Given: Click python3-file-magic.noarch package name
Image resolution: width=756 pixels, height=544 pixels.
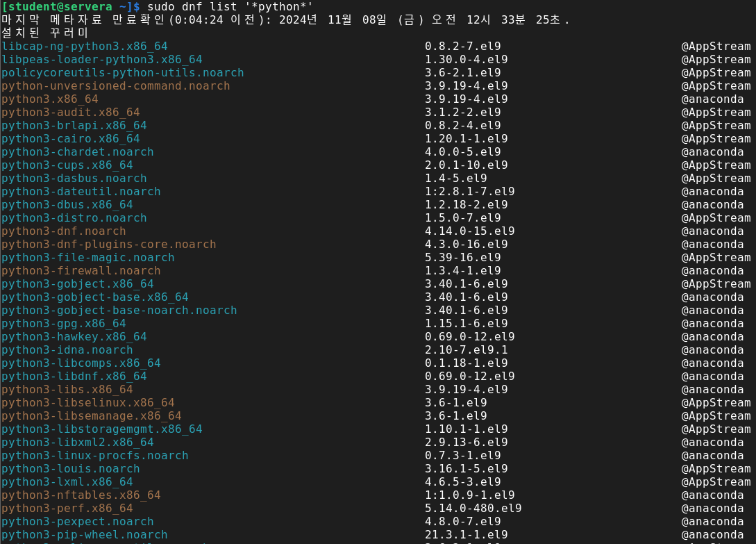Looking at the screenshot, I should 87,257.
